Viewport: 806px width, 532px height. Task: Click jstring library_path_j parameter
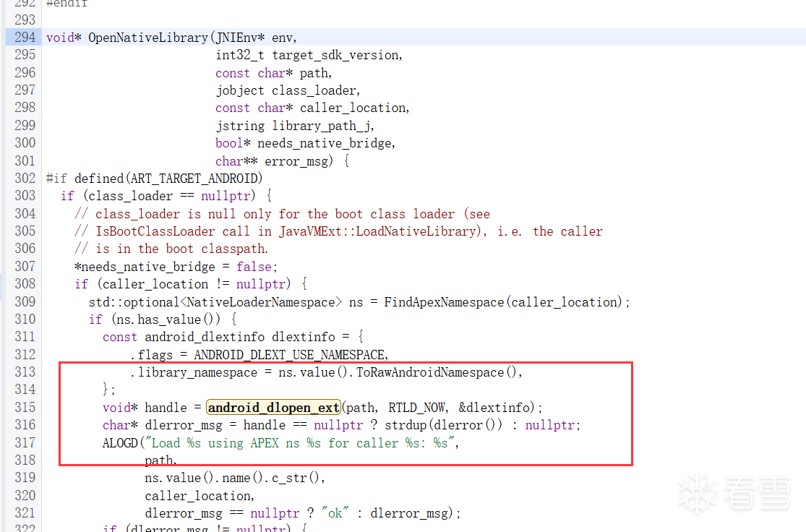point(295,126)
